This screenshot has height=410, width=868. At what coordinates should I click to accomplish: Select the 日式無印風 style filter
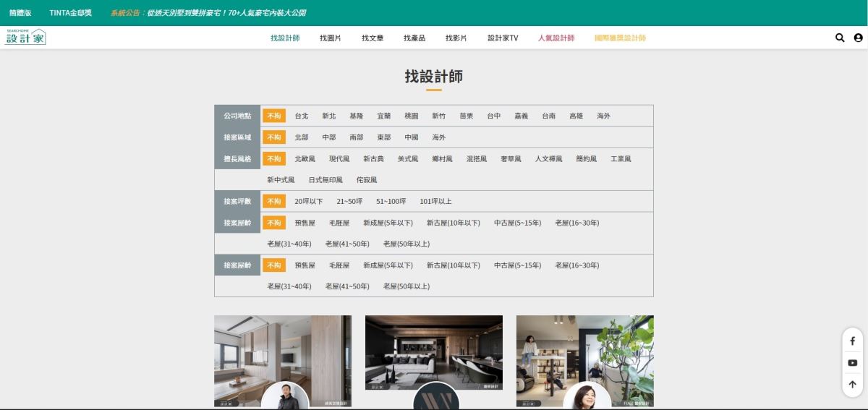[325, 180]
